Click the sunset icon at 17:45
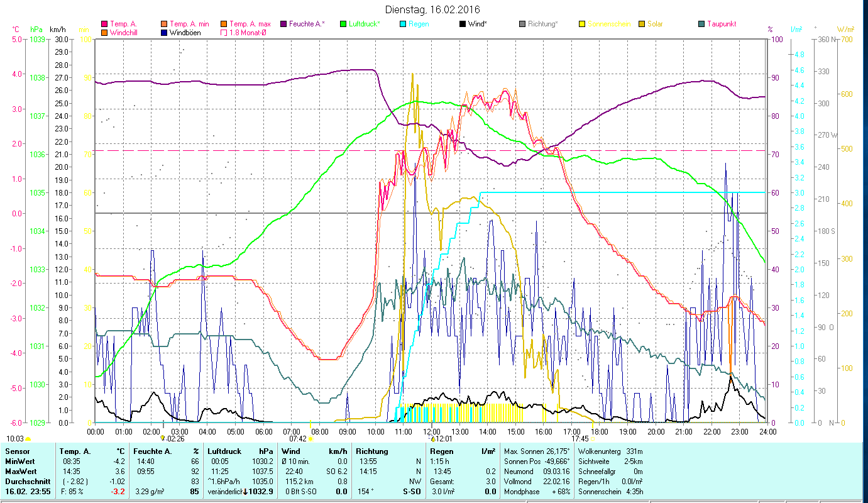868x503 pixels. point(593,439)
